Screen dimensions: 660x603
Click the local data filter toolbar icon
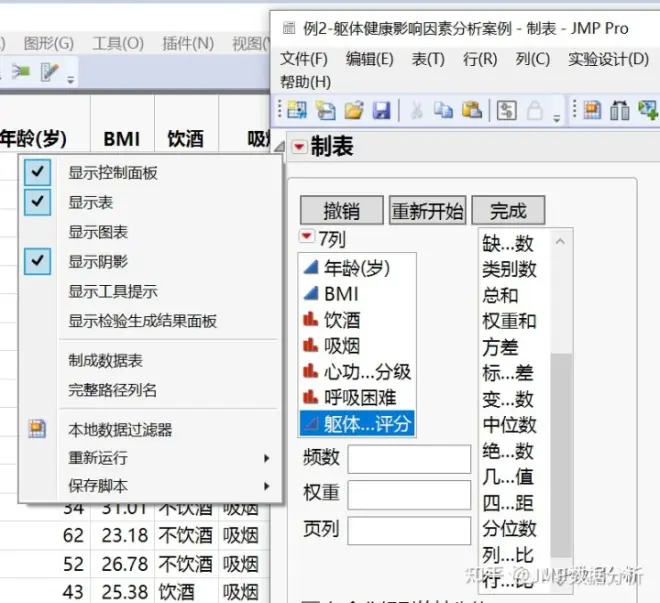pyautogui.click(x=592, y=110)
